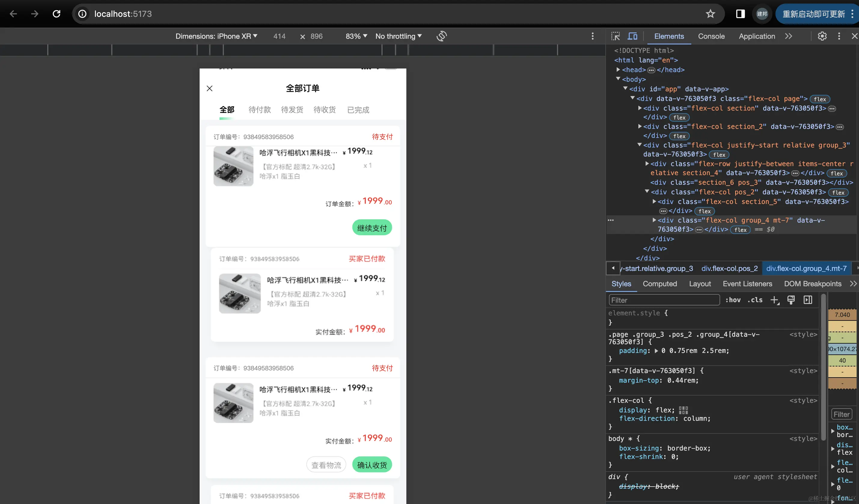Open the No throttling dropdown
This screenshot has height=504, width=859.
tap(398, 36)
